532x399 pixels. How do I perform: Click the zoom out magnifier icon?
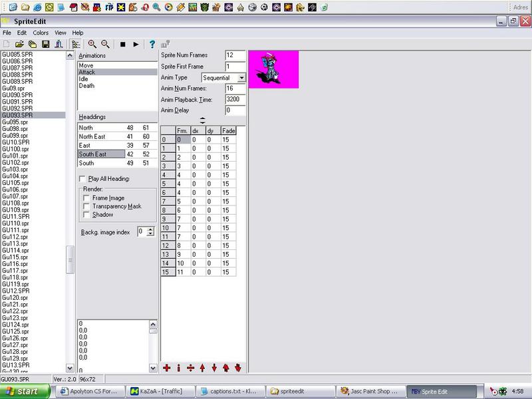coord(104,45)
